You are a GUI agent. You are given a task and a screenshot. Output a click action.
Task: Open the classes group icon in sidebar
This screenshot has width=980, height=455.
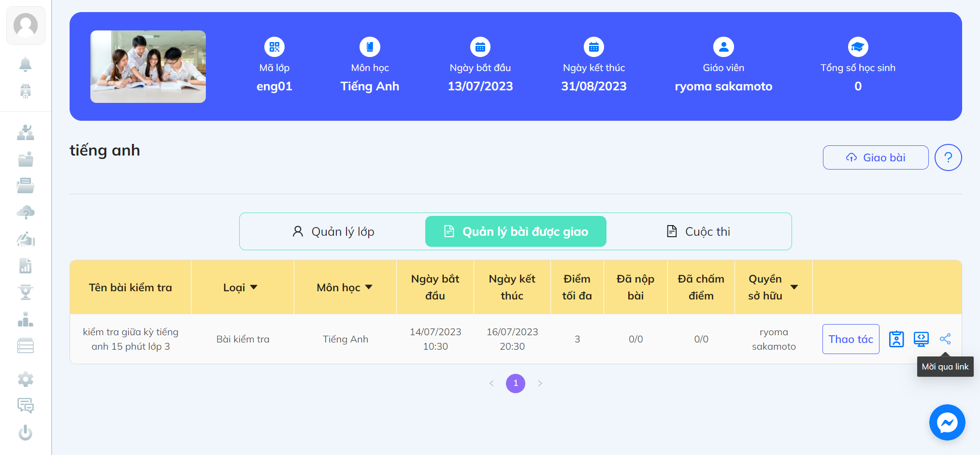pyautogui.click(x=26, y=132)
